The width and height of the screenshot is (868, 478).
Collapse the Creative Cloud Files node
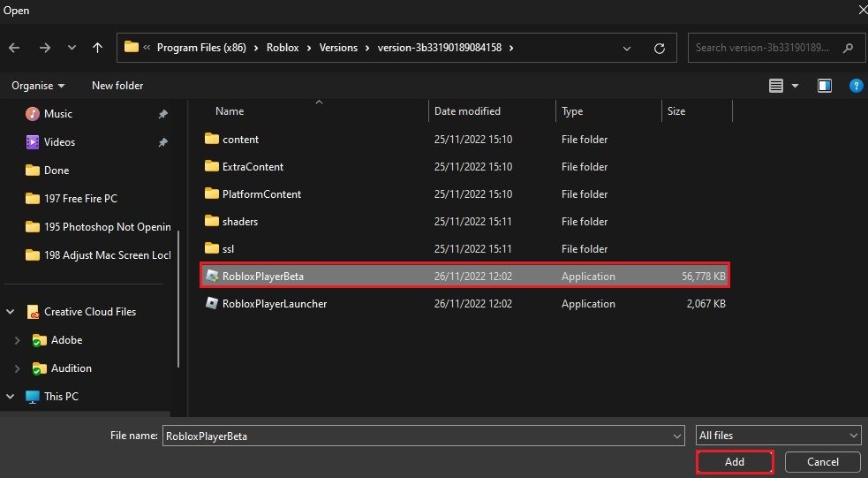11,312
